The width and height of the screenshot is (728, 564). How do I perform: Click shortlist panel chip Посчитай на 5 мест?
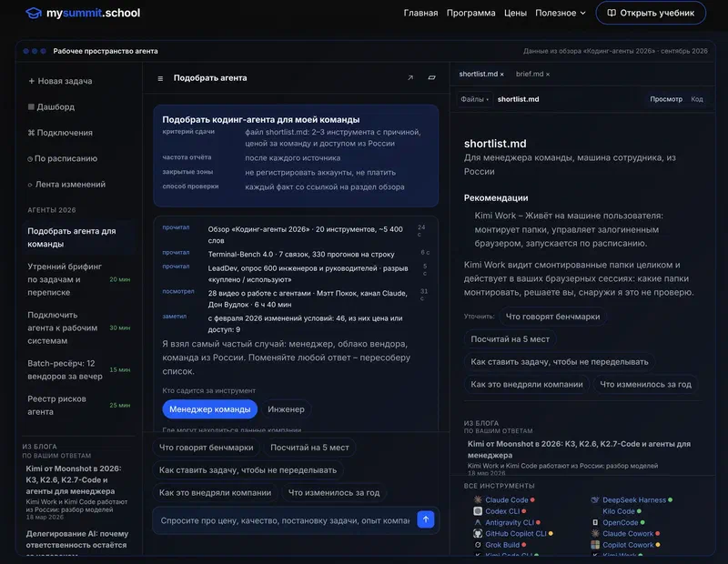pos(510,339)
